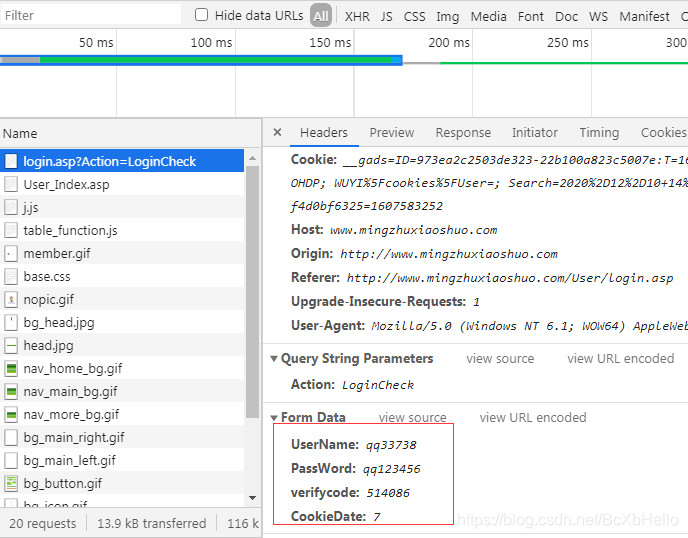
Task: Click the Filter text input
Action: pos(90,15)
